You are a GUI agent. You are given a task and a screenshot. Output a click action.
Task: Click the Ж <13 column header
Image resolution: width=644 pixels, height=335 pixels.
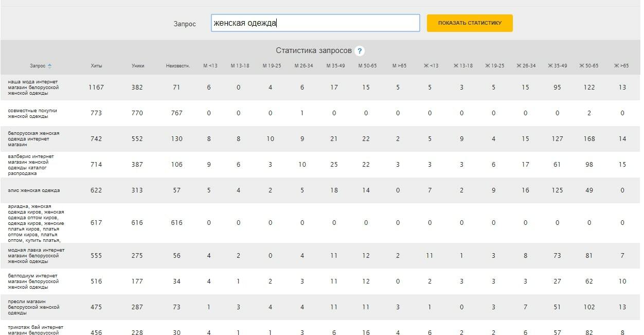[x=431, y=66]
